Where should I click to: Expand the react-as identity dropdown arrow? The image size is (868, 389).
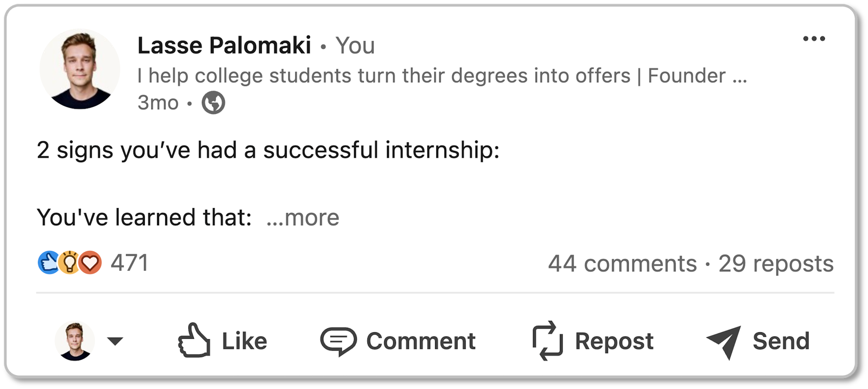tap(115, 341)
